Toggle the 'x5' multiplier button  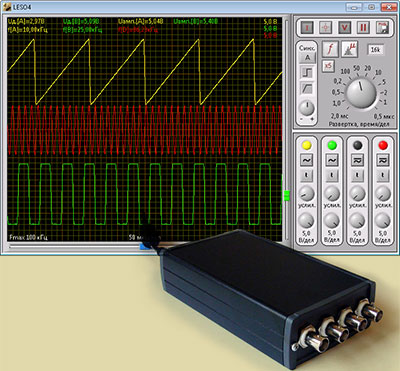pyautogui.click(x=328, y=66)
